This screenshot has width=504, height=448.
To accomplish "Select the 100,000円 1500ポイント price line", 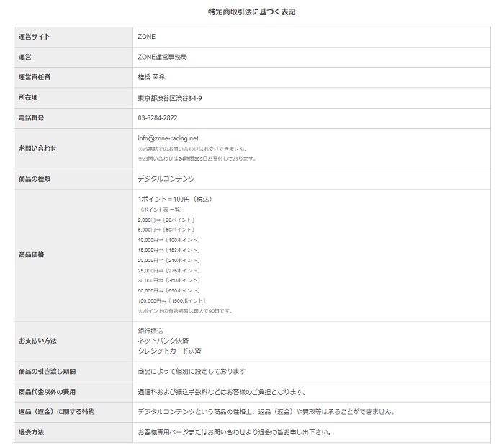I will click(x=172, y=300).
